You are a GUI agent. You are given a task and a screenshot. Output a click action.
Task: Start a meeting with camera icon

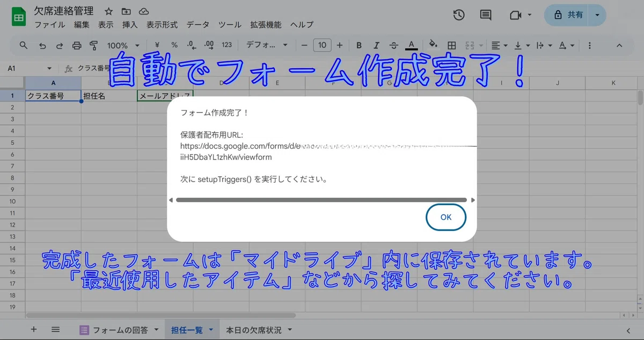[x=515, y=15]
